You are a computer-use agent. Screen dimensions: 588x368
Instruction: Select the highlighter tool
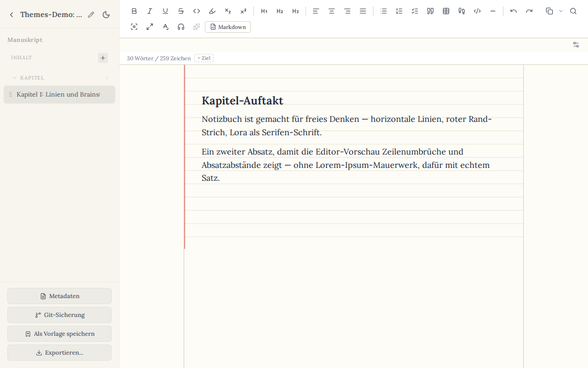[x=212, y=11]
